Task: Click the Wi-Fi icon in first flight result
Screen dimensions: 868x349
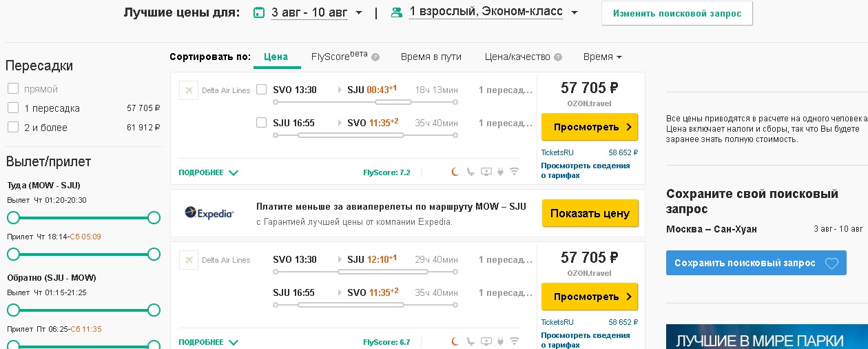Action: click(514, 172)
